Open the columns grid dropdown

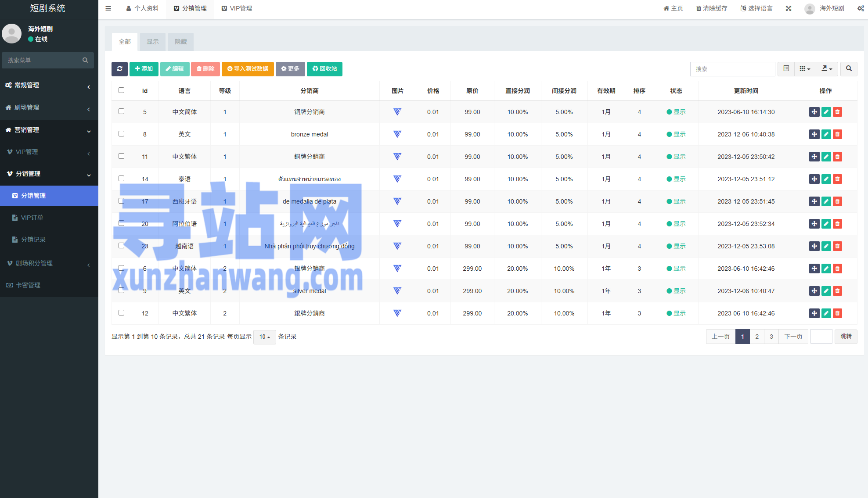[x=804, y=69]
